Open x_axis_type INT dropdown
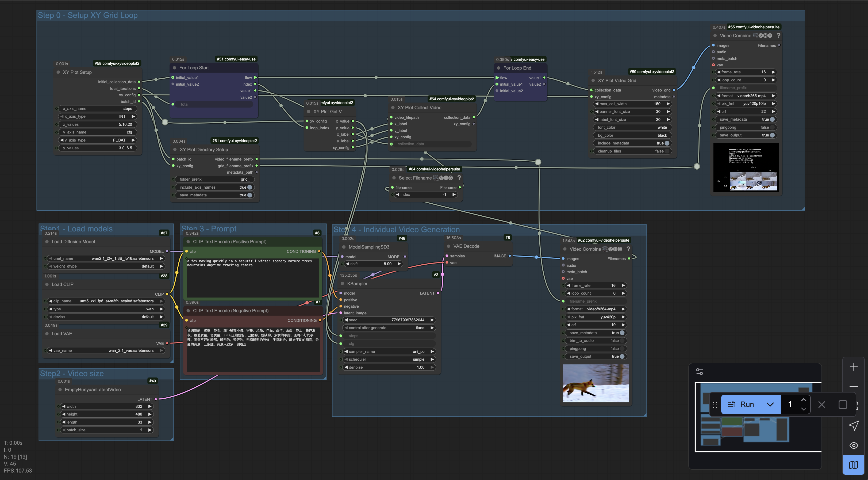Screen dimensions: 868x480 (98, 116)
